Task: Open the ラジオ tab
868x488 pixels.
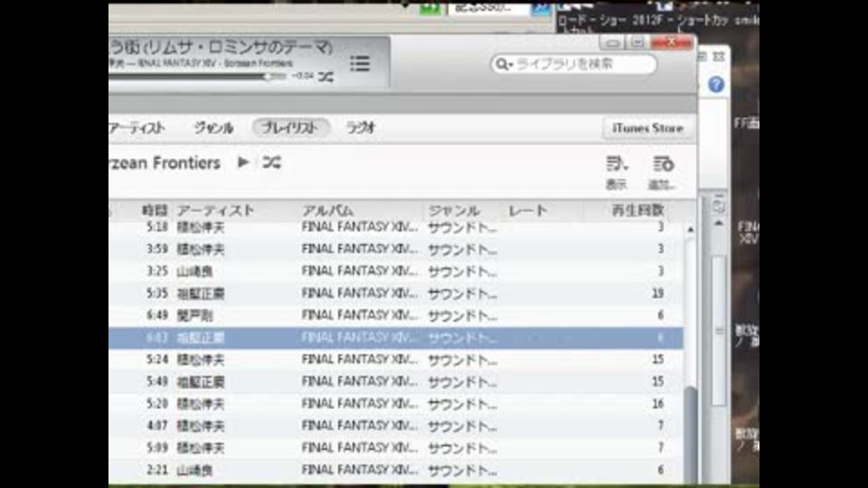Action: tap(361, 127)
